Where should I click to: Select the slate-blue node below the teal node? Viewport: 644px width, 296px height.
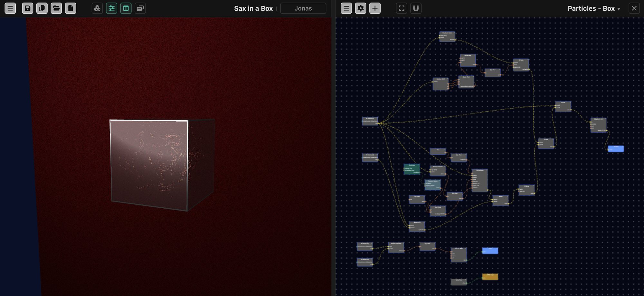[432, 185]
